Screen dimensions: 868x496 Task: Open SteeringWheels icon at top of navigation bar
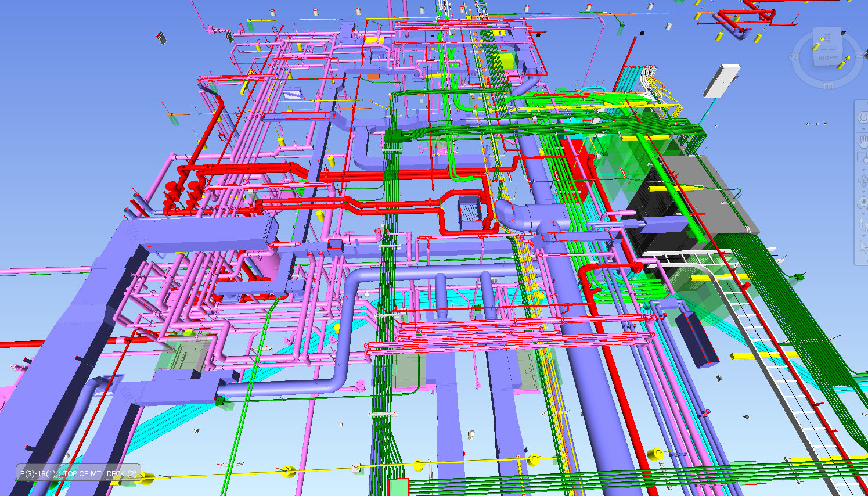click(x=863, y=117)
